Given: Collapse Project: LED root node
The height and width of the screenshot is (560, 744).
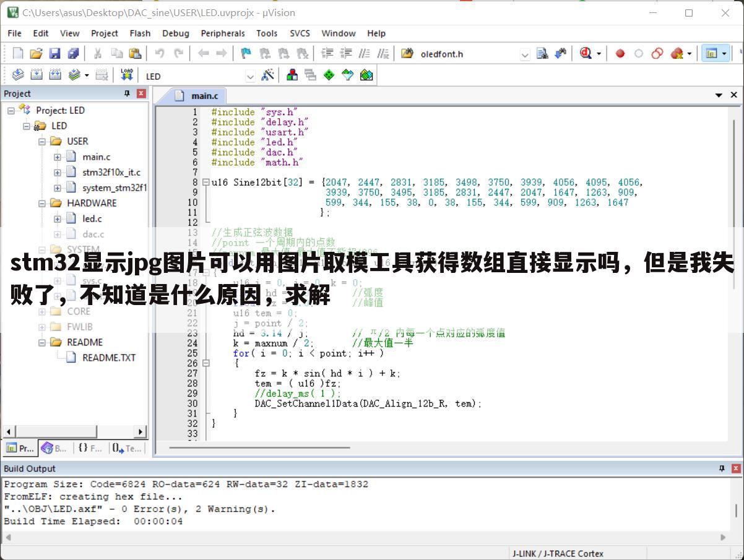Looking at the screenshot, I should point(11,110).
